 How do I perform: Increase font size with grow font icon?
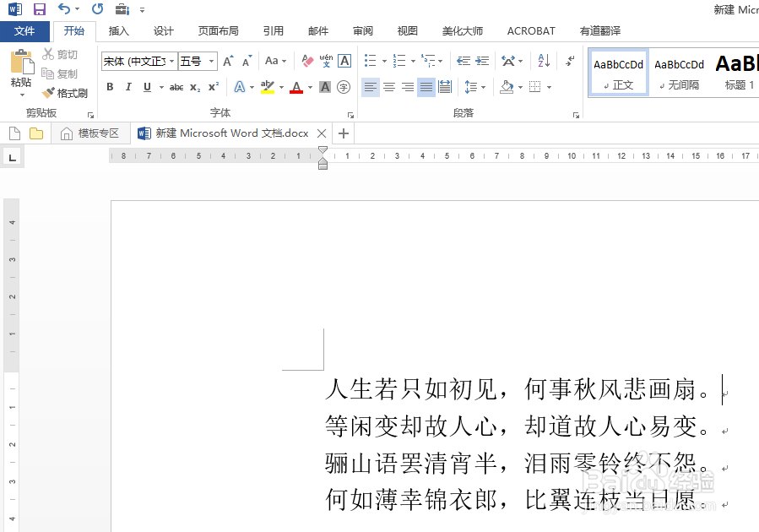(x=228, y=61)
